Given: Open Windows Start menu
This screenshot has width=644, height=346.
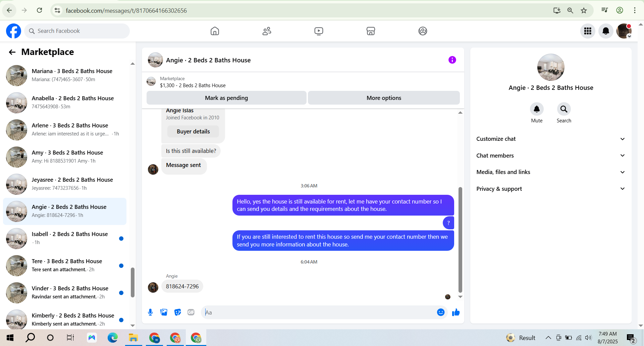Looking at the screenshot, I should click(x=10, y=338).
